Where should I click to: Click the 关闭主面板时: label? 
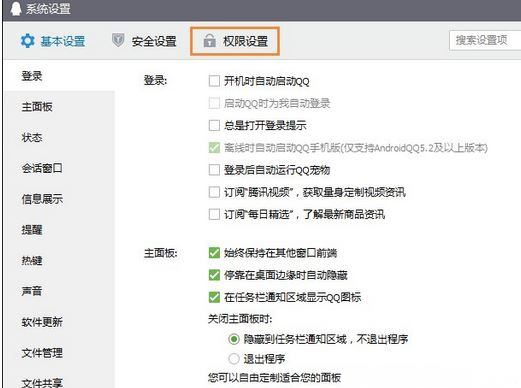click(x=240, y=319)
